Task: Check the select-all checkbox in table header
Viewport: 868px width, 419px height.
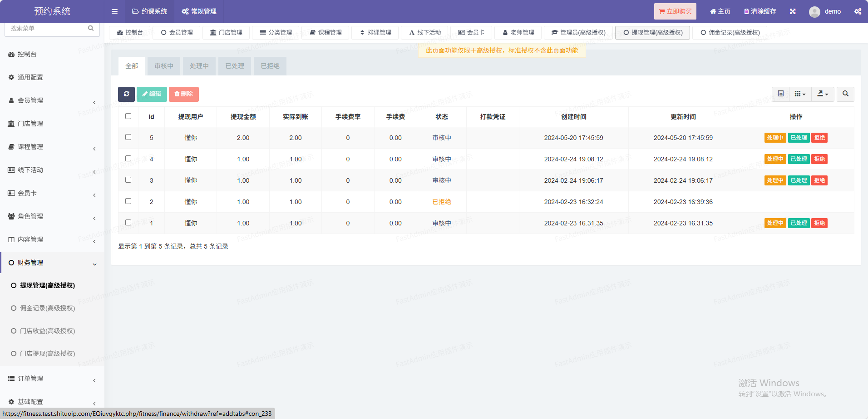Action: point(128,116)
